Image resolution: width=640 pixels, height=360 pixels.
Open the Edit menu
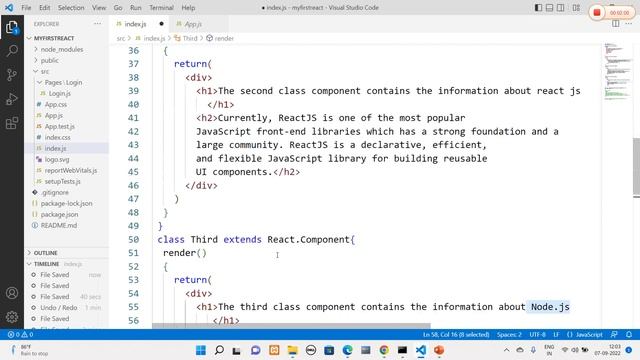click(44, 7)
